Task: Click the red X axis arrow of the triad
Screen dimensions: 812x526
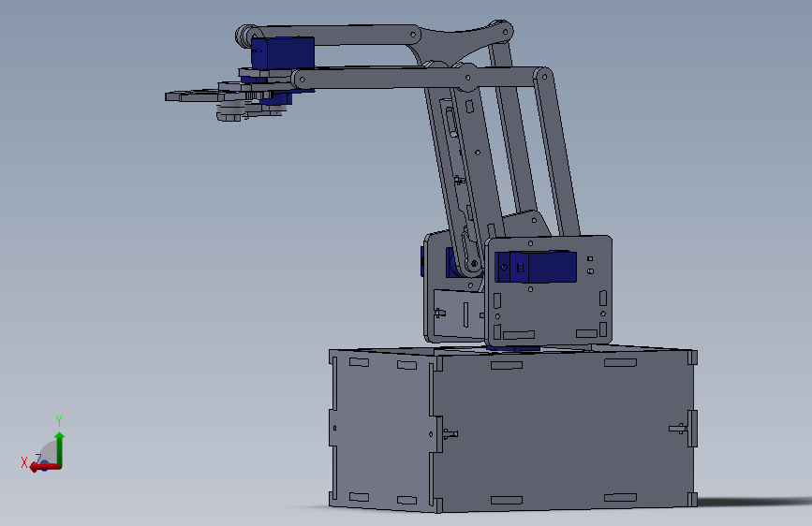Action: (x=45, y=467)
